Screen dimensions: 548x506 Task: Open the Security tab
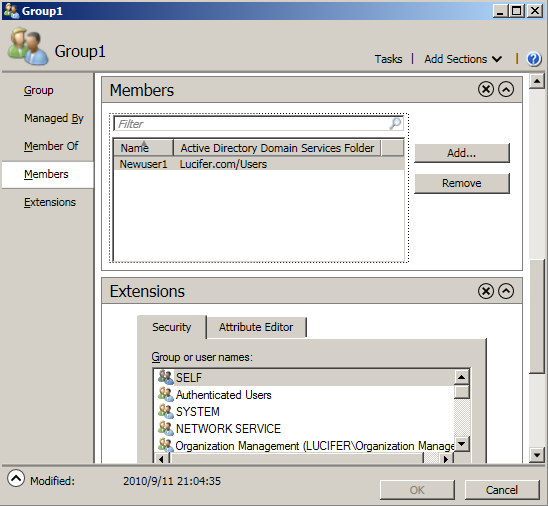pos(172,327)
